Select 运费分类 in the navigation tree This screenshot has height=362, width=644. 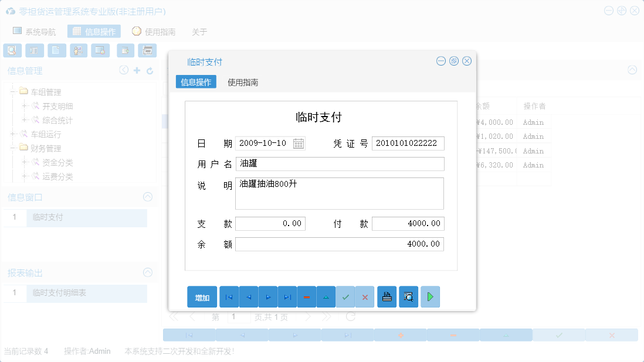[x=57, y=177]
